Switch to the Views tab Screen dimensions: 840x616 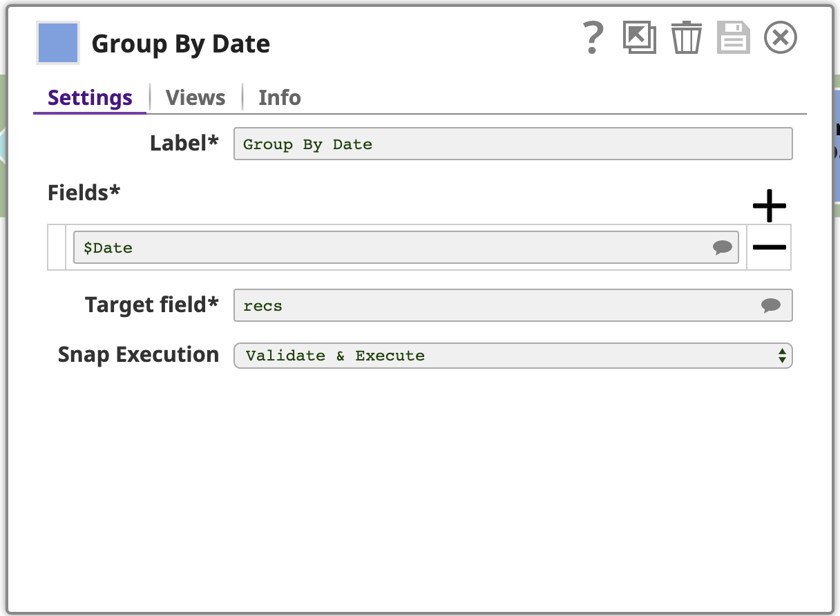195,97
